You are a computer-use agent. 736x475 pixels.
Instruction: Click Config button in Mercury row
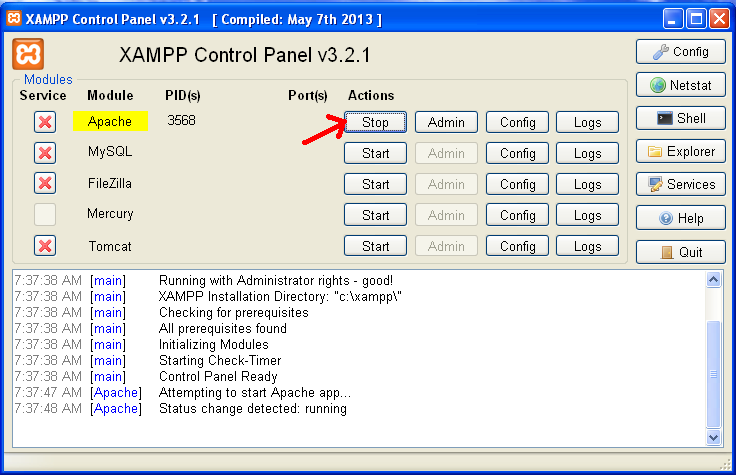point(517,215)
